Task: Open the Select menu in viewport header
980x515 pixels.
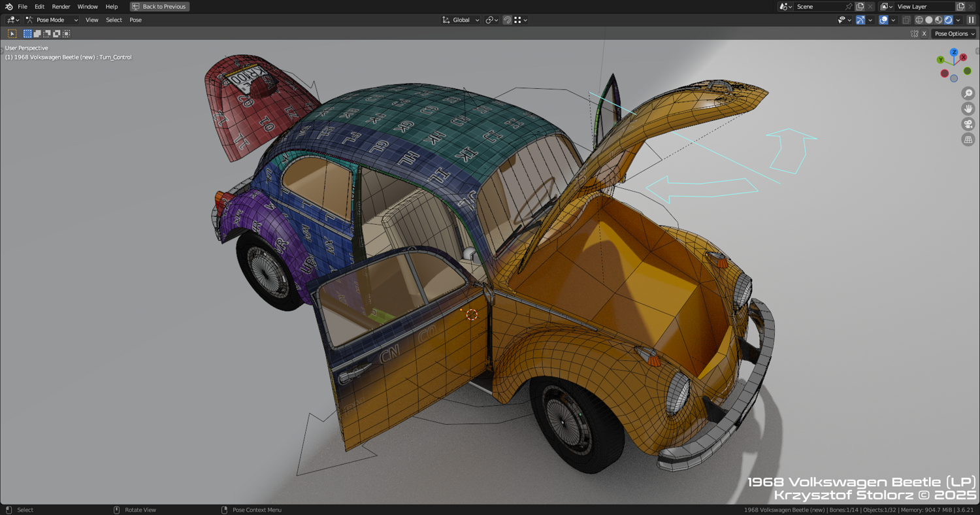Action: click(114, 20)
